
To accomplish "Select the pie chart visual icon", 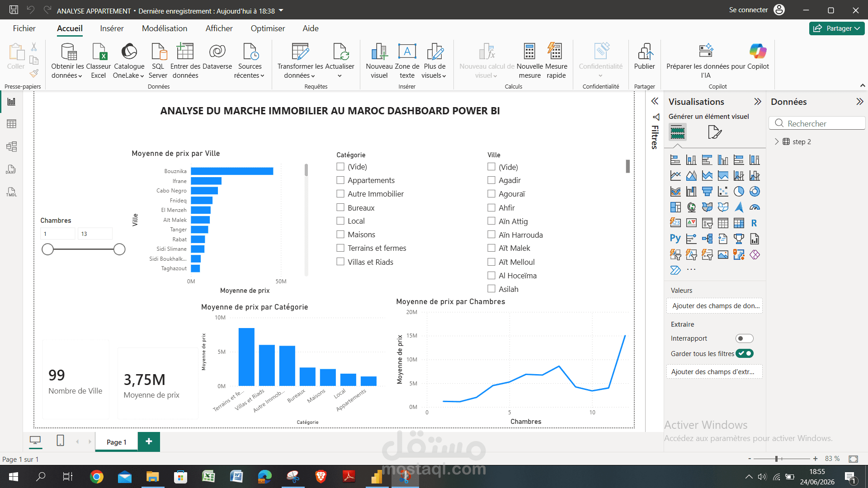I will [x=739, y=192].
